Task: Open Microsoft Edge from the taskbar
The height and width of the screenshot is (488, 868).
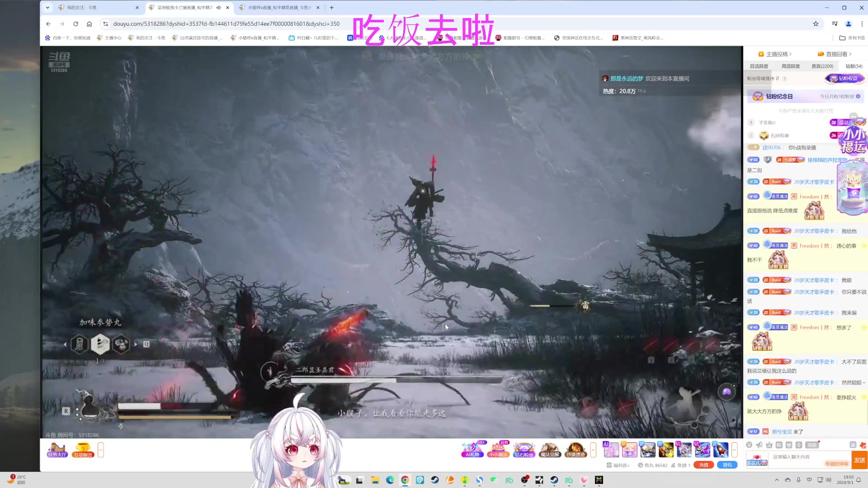Action: coord(390,480)
